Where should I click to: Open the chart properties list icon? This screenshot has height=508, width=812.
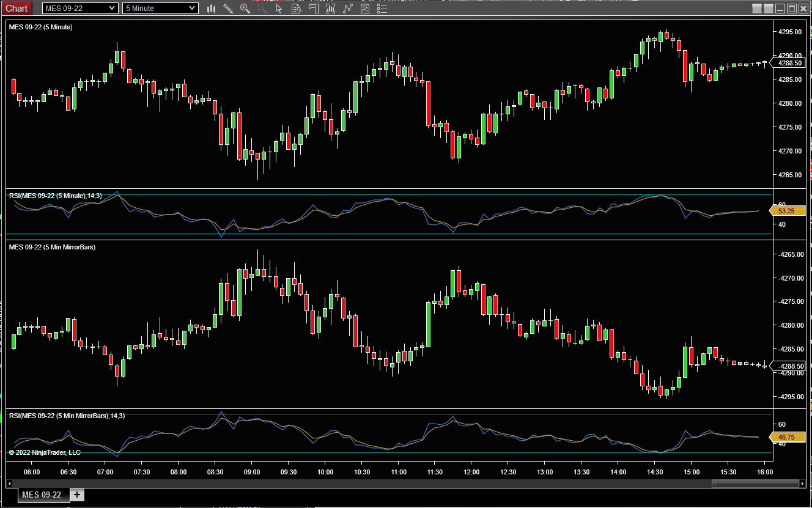(382, 9)
